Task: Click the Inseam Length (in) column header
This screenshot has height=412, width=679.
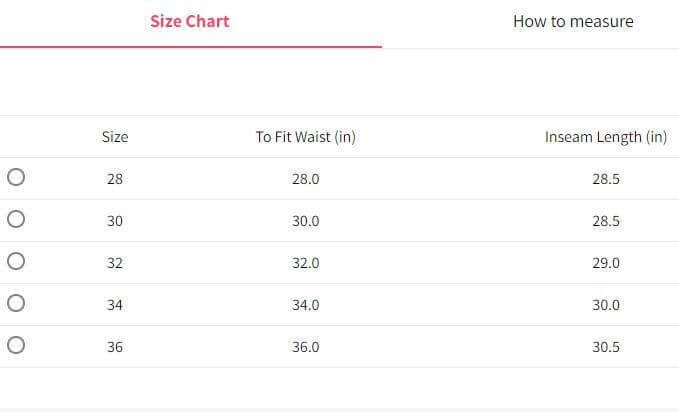Action: click(605, 137)
